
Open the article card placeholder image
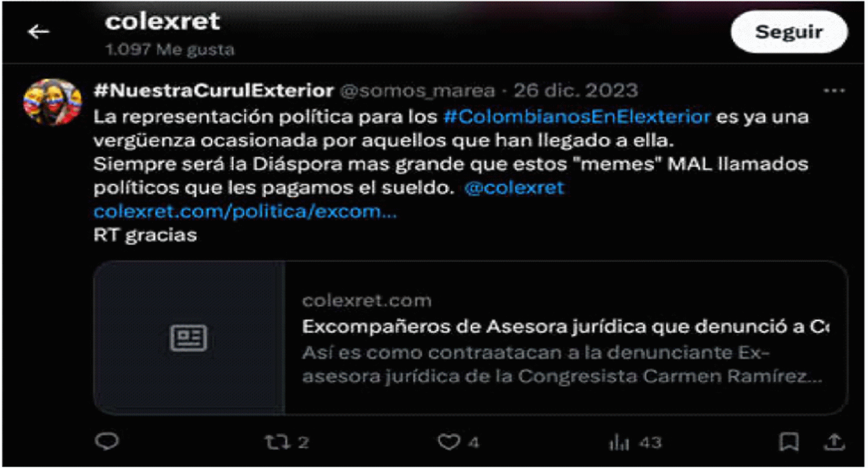click(x=189, y=338)
